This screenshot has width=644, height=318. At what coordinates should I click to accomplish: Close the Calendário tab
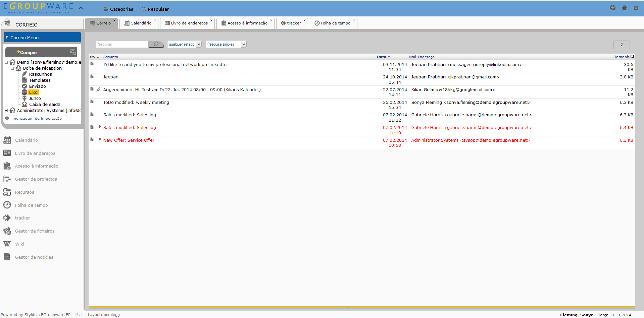(155, 20)
